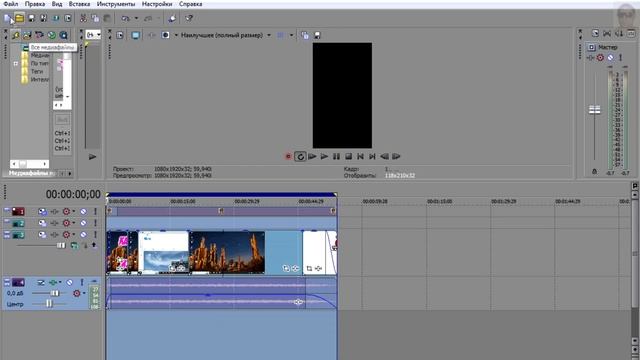Click the downmix output icon in mixer toolbar
The width and height of the screenshot is (640, 360).
607,33
